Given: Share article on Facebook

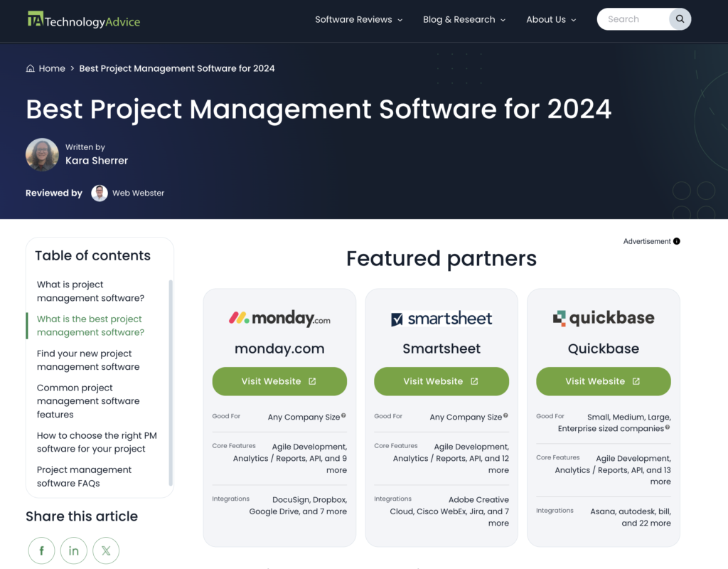Looking at the screenshot, I should 41,551.
